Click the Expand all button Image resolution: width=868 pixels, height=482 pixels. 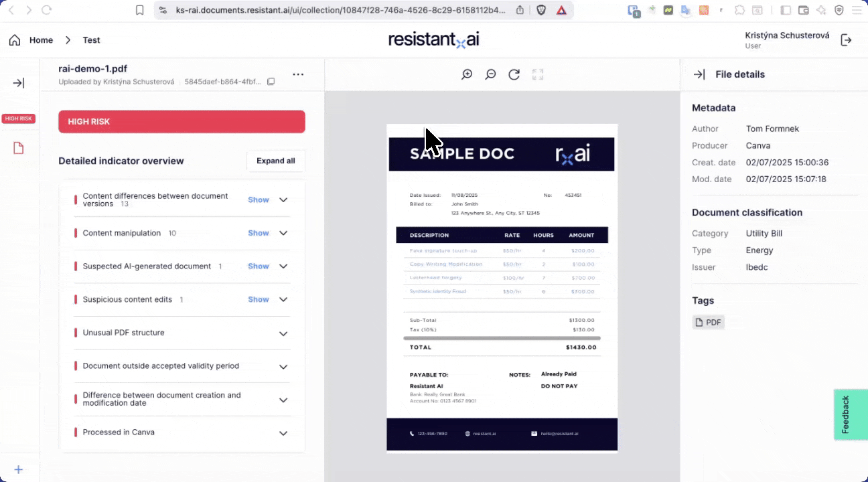click(276, 161)
